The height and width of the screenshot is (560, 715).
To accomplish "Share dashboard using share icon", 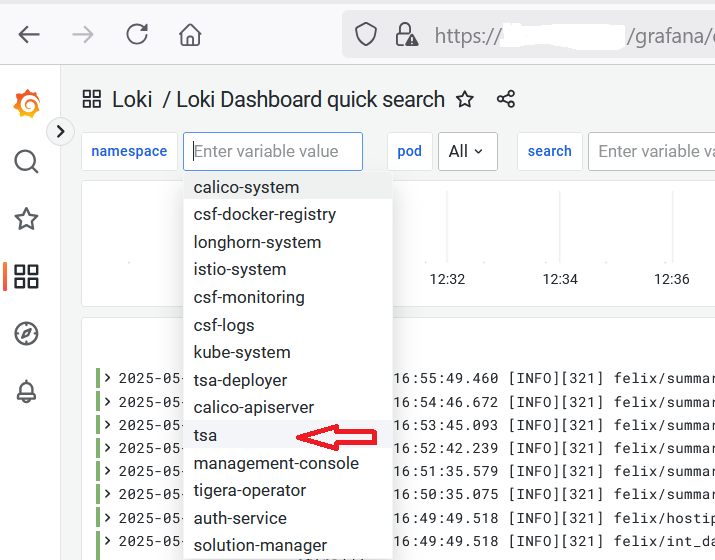I will click(506, 99).
